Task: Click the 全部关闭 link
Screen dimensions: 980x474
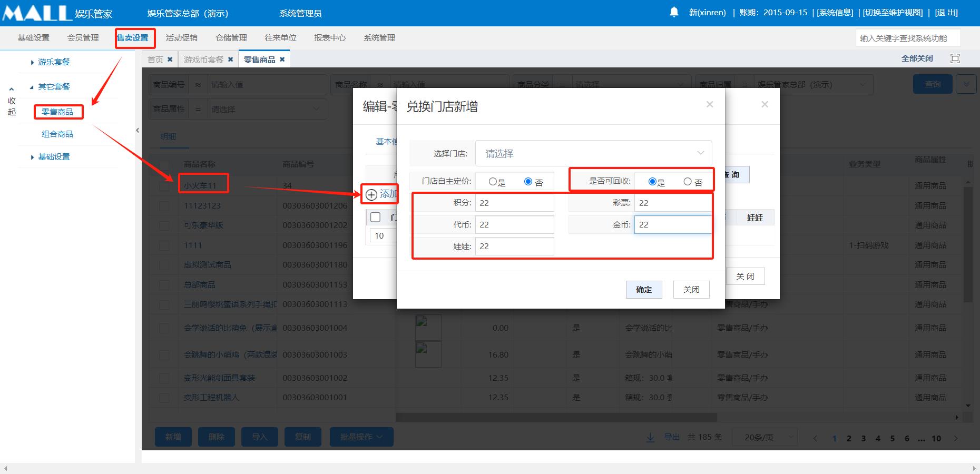Action: [917, 58]
